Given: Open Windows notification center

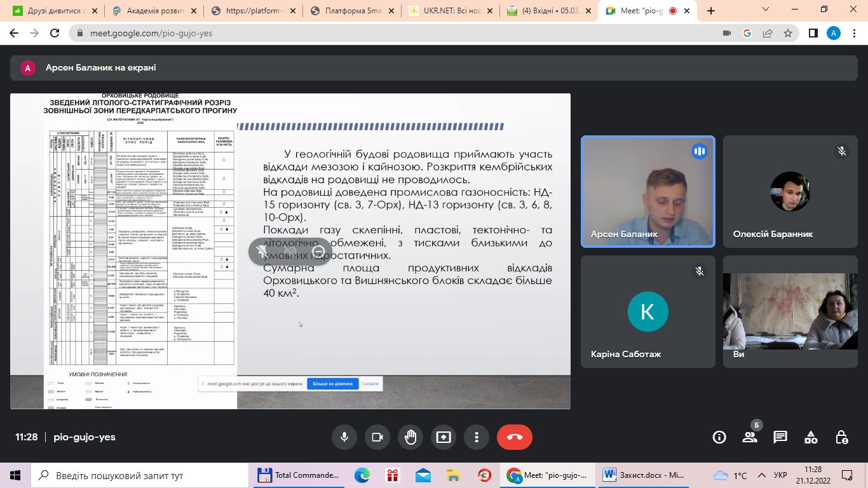Looking at the screenshot, I should coord(848,475).
